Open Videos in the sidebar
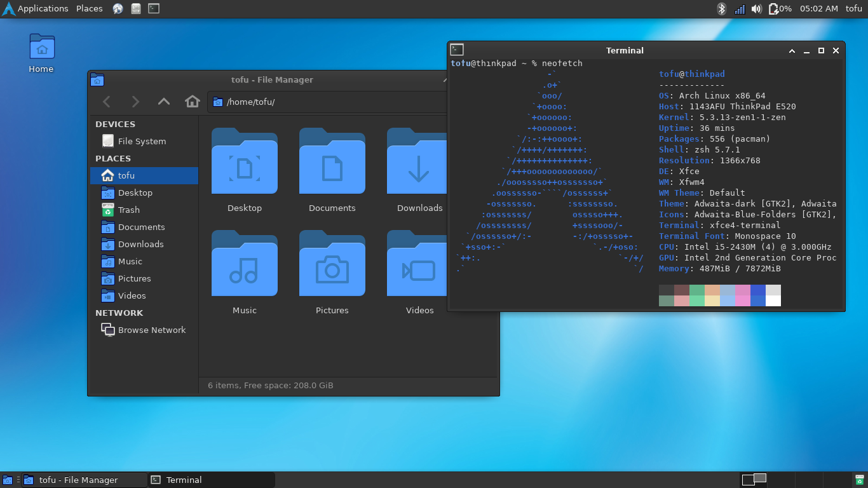The height and width of the screenshot is (488, 868). click(144, 295)
